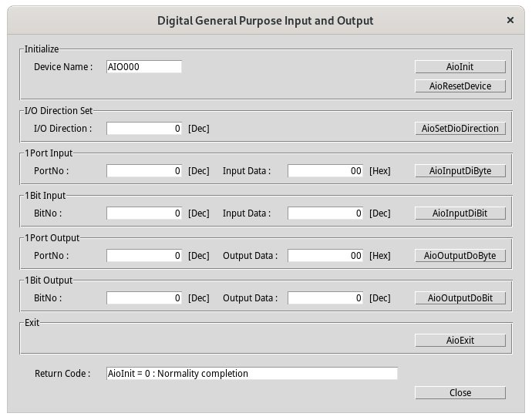Click 1Port Output Data hex field
This screenshot has height=420, width=532.
point(325,256)
